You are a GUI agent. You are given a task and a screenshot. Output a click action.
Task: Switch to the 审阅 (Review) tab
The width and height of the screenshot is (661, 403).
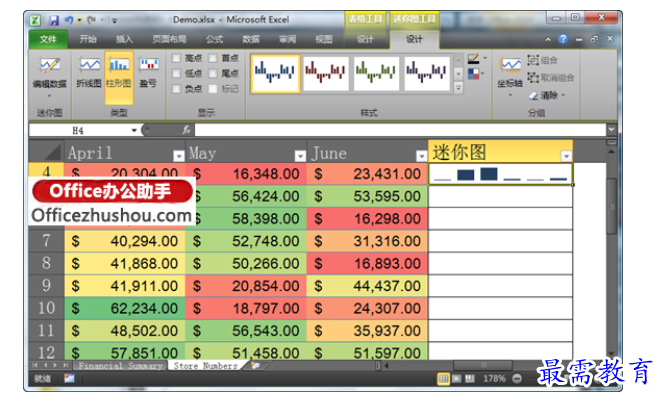(288, 39)
